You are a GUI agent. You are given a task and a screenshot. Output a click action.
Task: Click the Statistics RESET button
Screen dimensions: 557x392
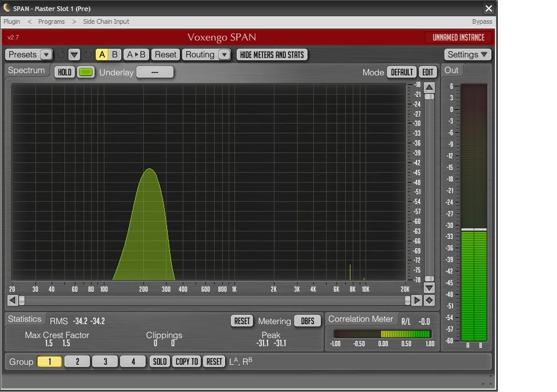coord(242,321)
